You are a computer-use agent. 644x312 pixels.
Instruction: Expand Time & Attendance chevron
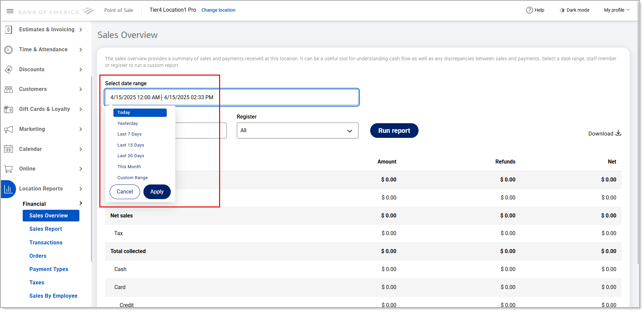pyautogui.click(x=81, y=50)
